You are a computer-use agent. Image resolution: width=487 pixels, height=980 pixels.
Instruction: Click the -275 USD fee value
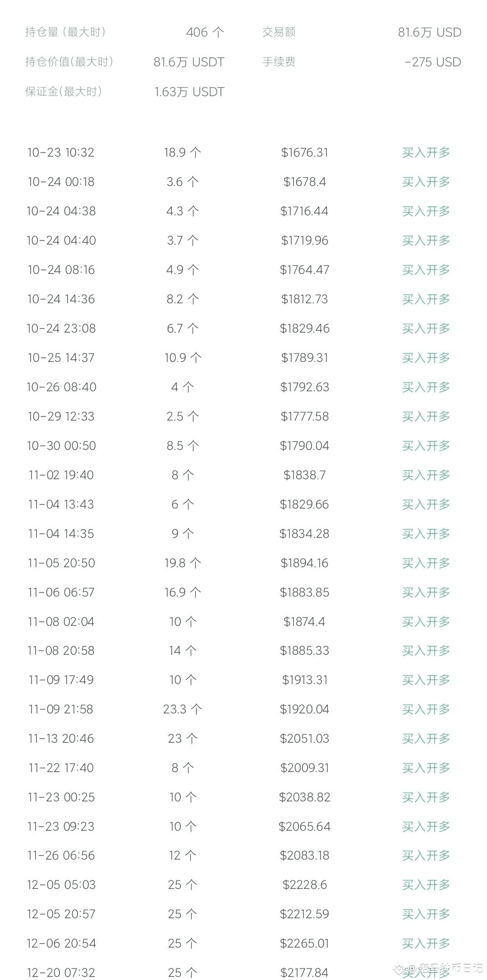[432, 62]
